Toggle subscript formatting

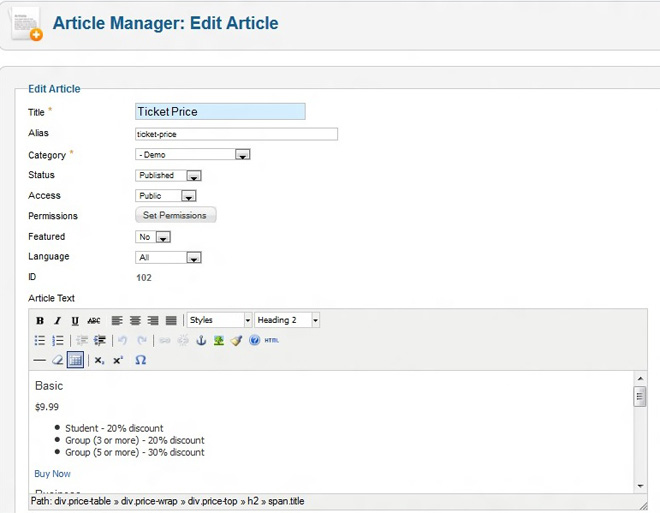pos(100,360)
